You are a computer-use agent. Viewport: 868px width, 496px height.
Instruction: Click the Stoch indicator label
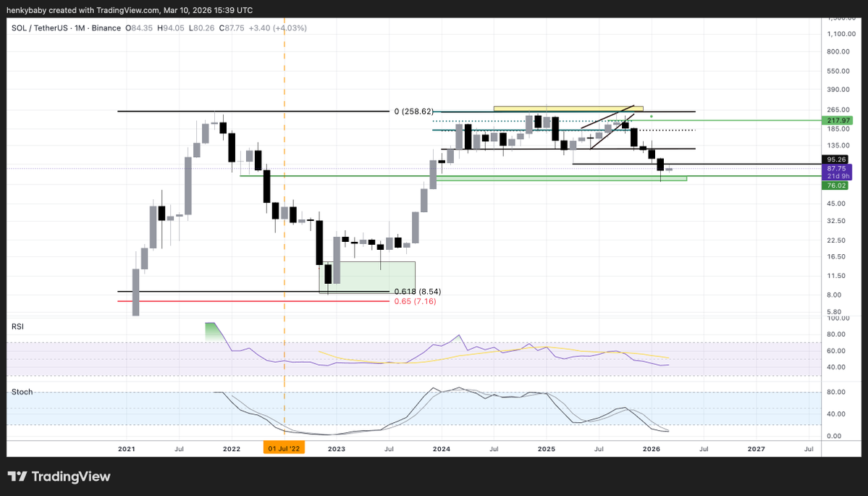[x=22, y=392]
